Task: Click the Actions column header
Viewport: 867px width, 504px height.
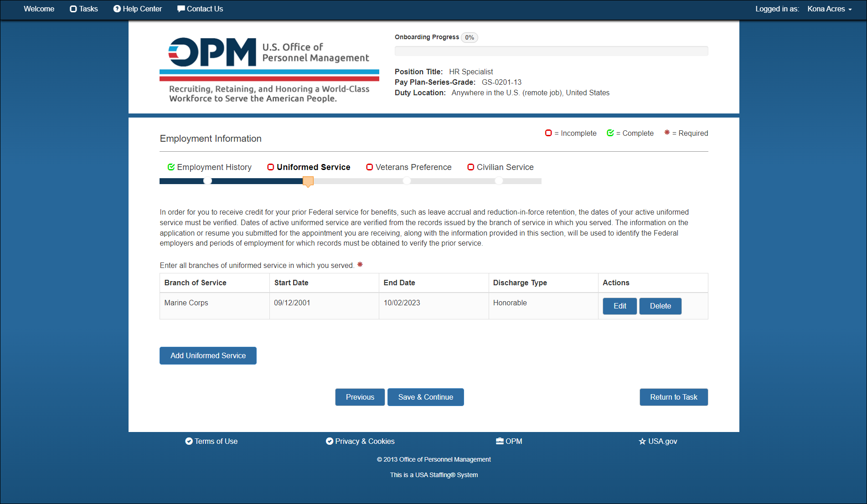Action: coord(653,283)
